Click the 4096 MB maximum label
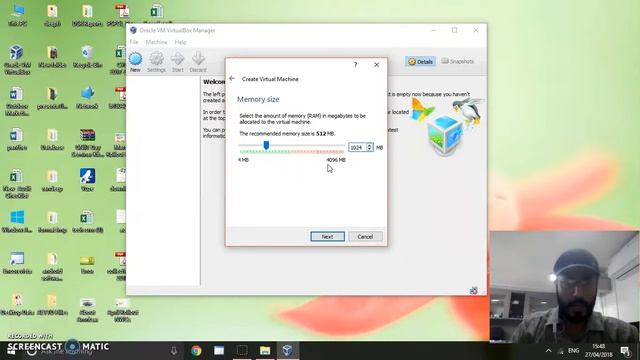The width and height of the screenshot is (640, 360). pos(336,160)
